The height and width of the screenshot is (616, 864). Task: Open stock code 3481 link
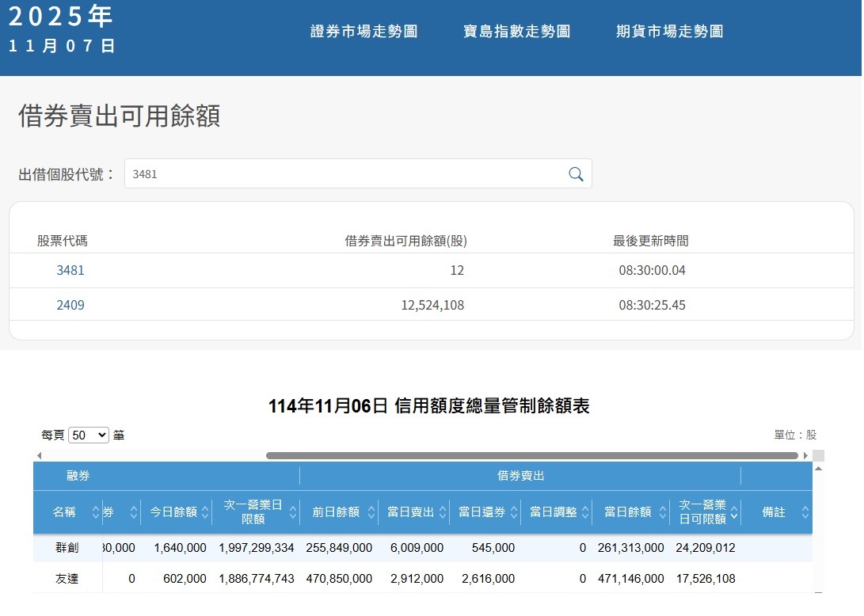coord(70,270)
